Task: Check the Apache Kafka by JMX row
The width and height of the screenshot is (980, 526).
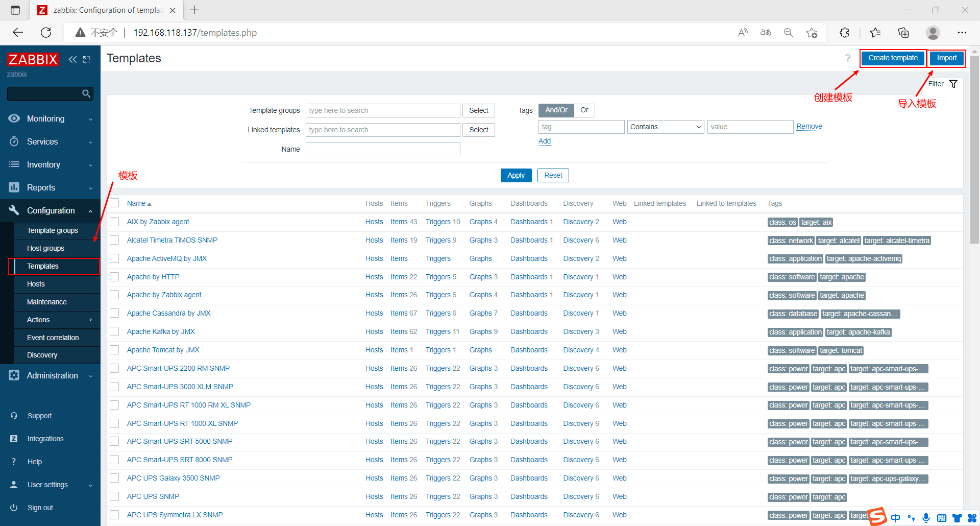Action: click(115, 331)
